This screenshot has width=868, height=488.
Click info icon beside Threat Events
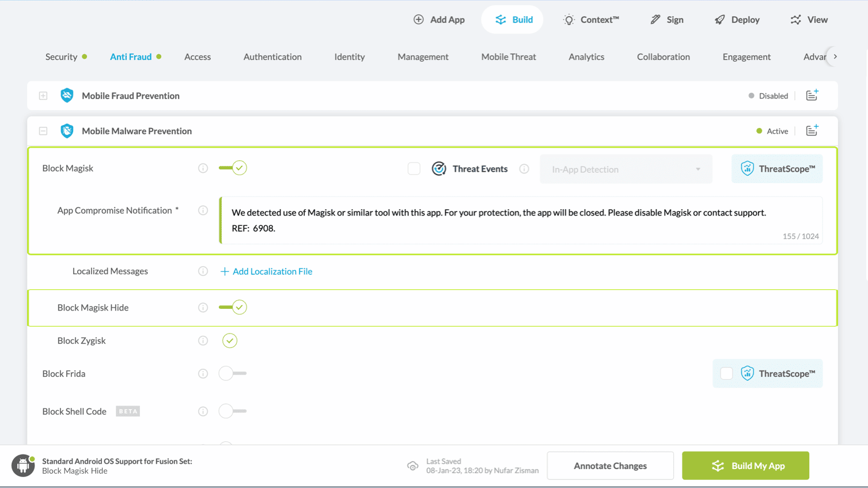point(524,169)
